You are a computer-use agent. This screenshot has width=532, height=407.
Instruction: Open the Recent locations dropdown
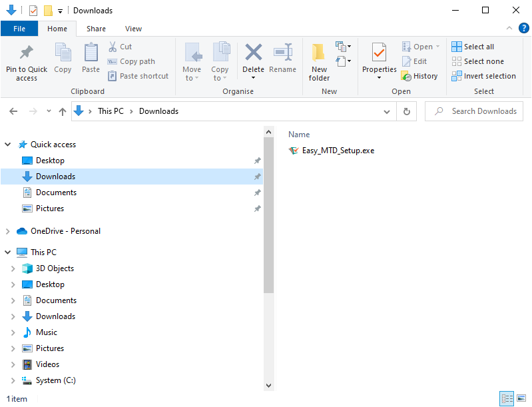pos(49,111)
